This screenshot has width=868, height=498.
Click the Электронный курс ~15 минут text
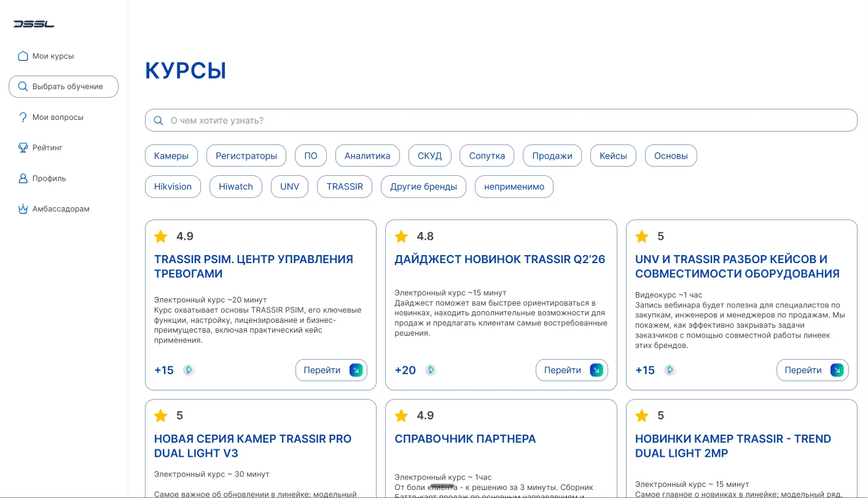(450, 293)
